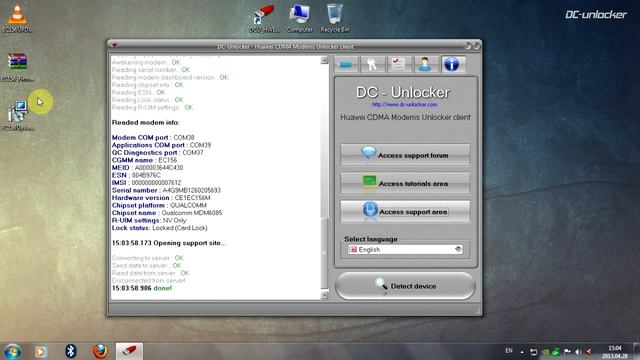Screen dimensions: 640x360
Task: Open Bluetooth from the taskbar
Action: point(71,351)
